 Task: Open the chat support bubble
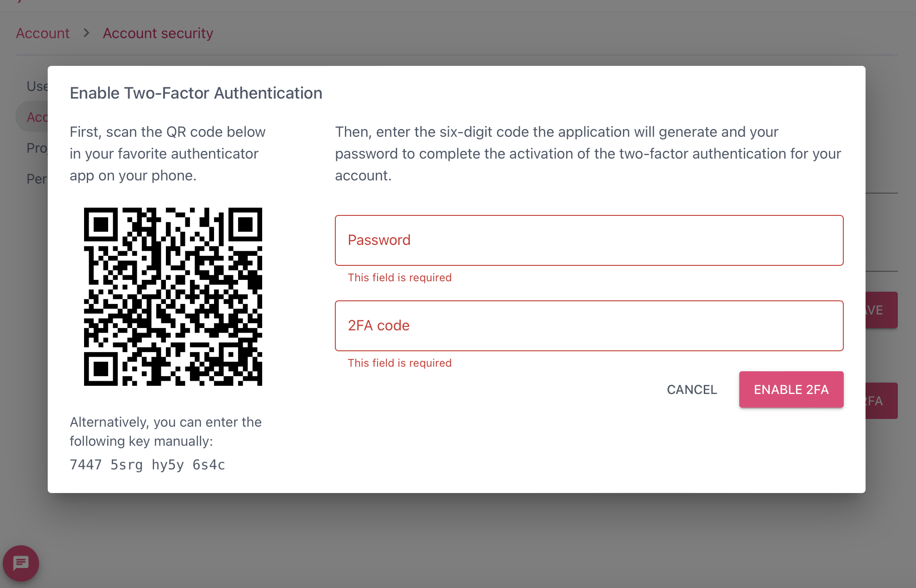21,563
